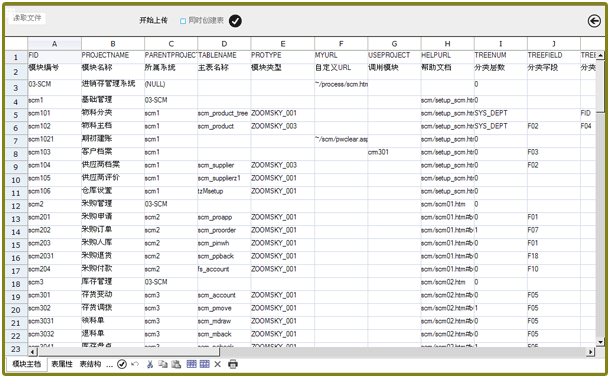Click cell ~/scm/pwclear.asp in row 7
610x378 pixels.
341,141
